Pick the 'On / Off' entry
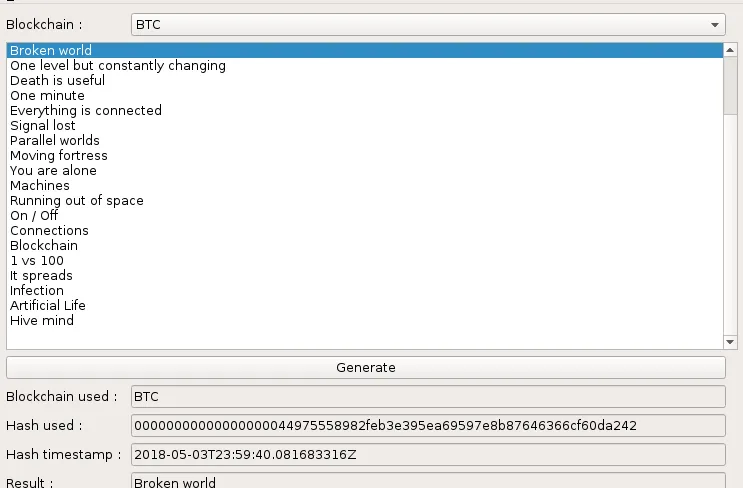This screenshot has height=488, width=743. pos(365,216)
